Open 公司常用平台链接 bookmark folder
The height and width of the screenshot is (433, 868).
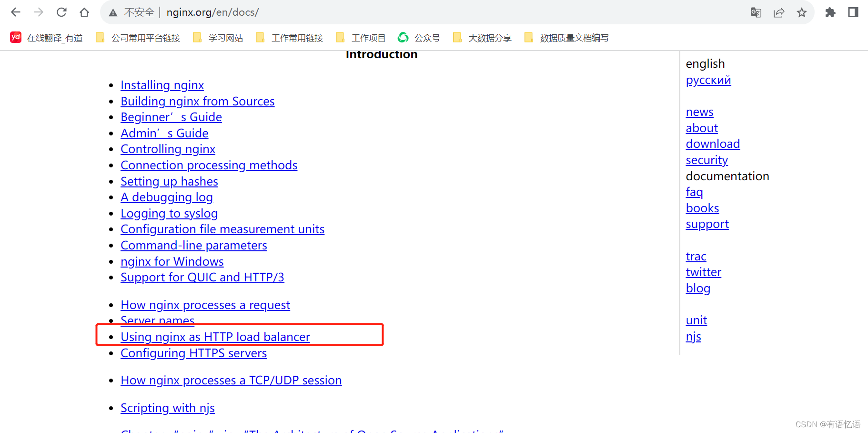138,38
